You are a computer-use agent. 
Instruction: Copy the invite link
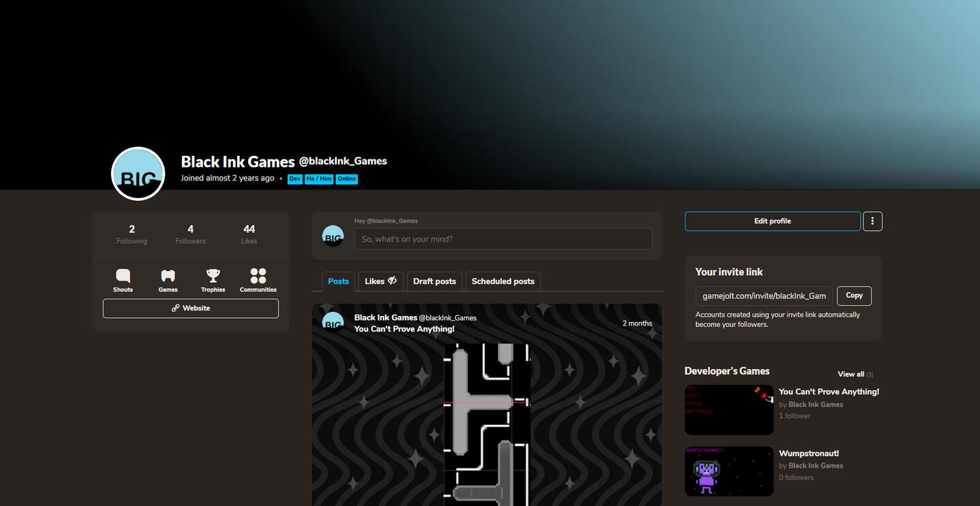pyautogui.click(x=854, y=296)
